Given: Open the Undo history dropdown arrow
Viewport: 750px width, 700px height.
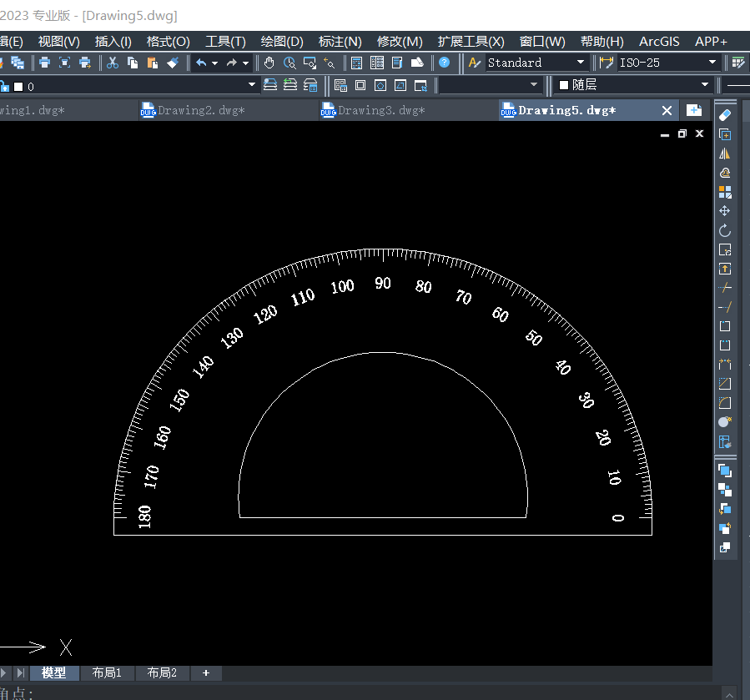Looking at the screenshot, I should pyautogui.click(x=214, y=63).
